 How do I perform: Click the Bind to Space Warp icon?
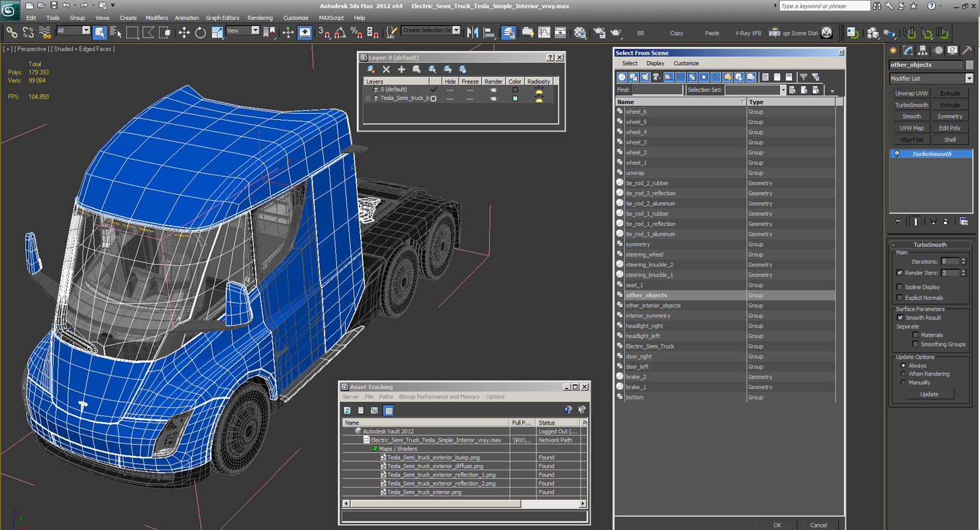(x=45, y=32)
